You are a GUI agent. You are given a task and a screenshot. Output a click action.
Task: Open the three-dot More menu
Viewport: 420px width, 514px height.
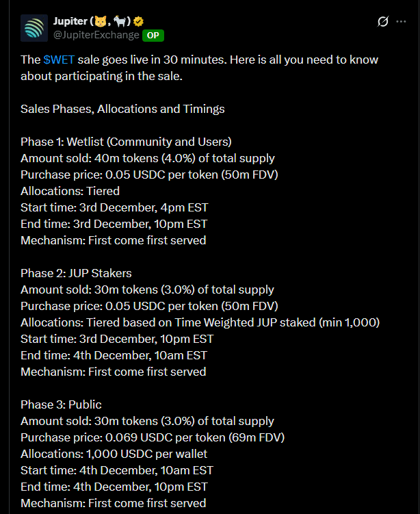[402, 21]
